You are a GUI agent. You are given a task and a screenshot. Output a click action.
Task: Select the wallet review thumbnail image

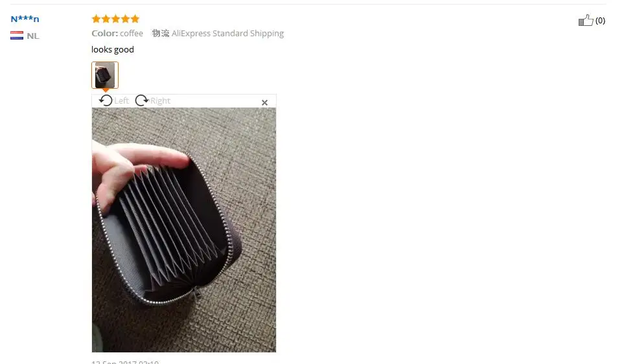pyautogui.click(x=105, y=75)
